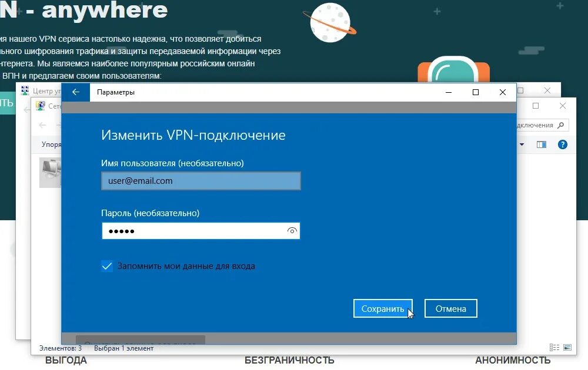
Task: Click the network connections window title icon
Action: pyautogui.click(x=40, y=106)
